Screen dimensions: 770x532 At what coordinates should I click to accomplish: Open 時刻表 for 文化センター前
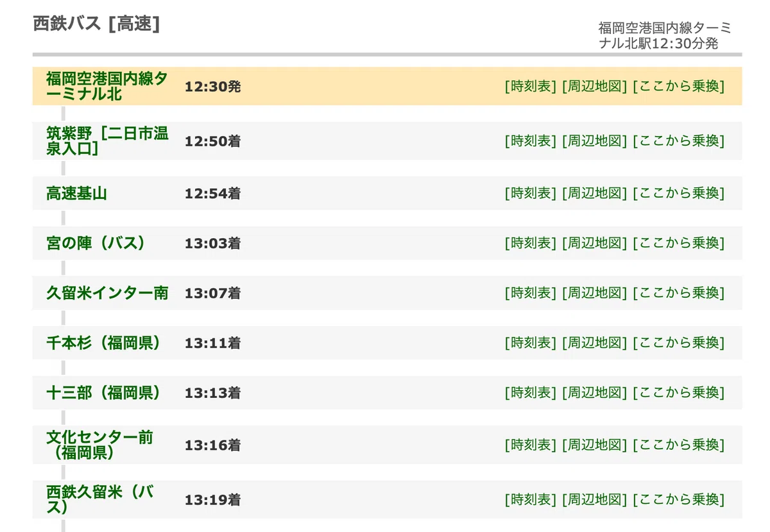(x=530, y=445)
